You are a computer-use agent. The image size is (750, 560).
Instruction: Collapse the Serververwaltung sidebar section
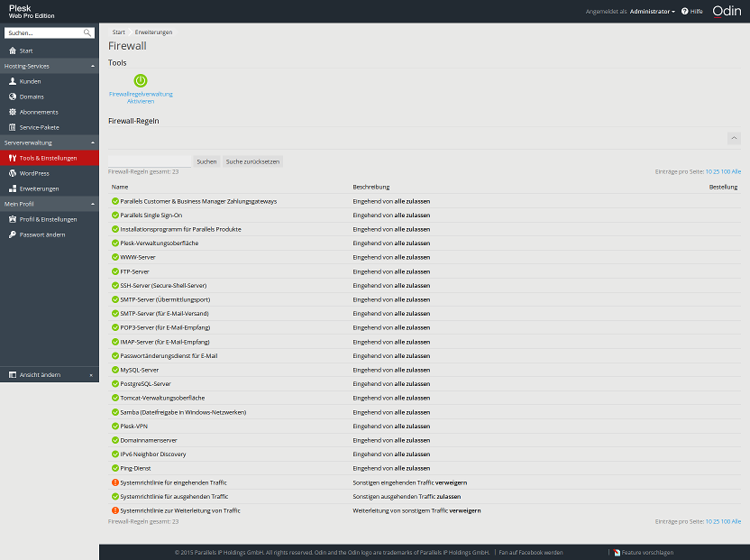93,142
